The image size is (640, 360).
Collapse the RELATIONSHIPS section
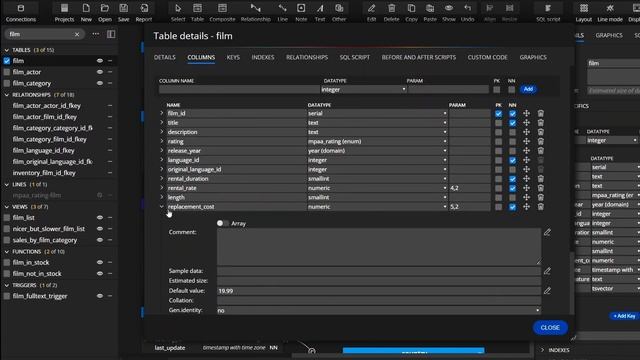(x=7, y=95)
